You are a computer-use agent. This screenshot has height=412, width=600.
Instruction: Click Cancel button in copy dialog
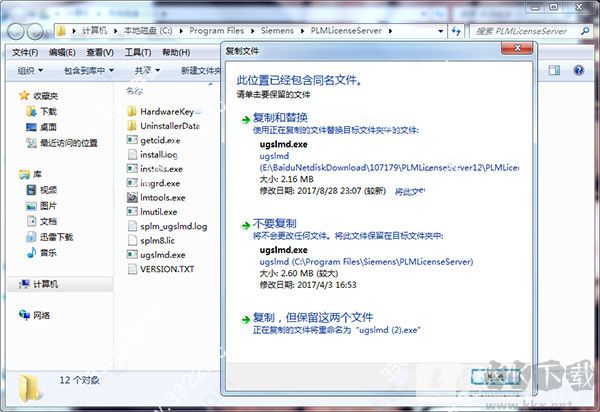[x=496, y=377]
